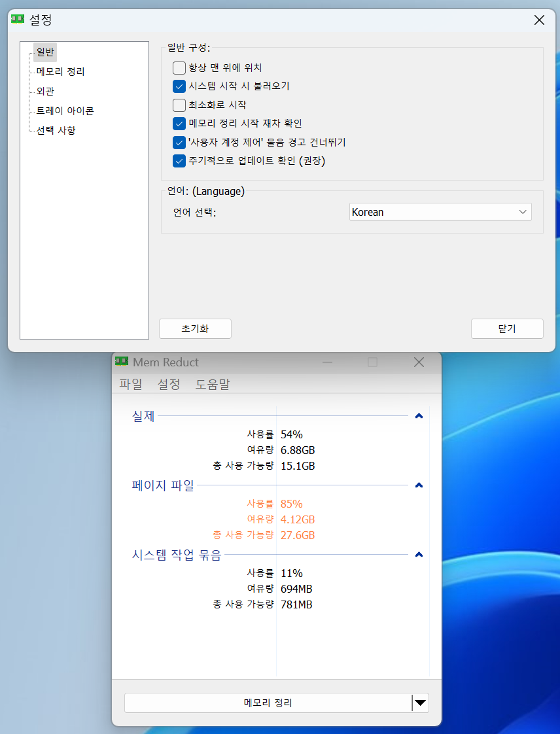The width and height of the screenshot is (560, 734).
Task: Select 선택 사항 in the settings tree
Action: point(56,131)
